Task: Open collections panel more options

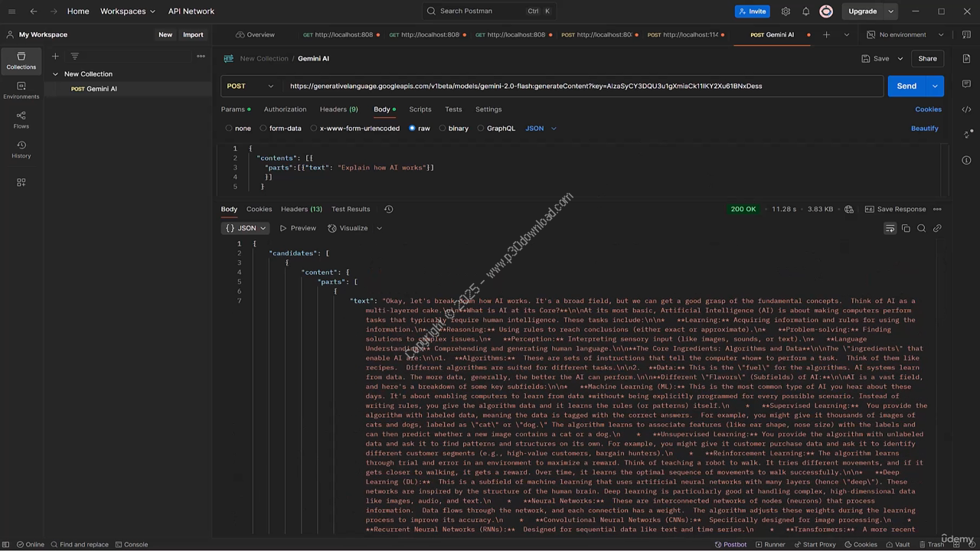Action: (x=201, y=56)
